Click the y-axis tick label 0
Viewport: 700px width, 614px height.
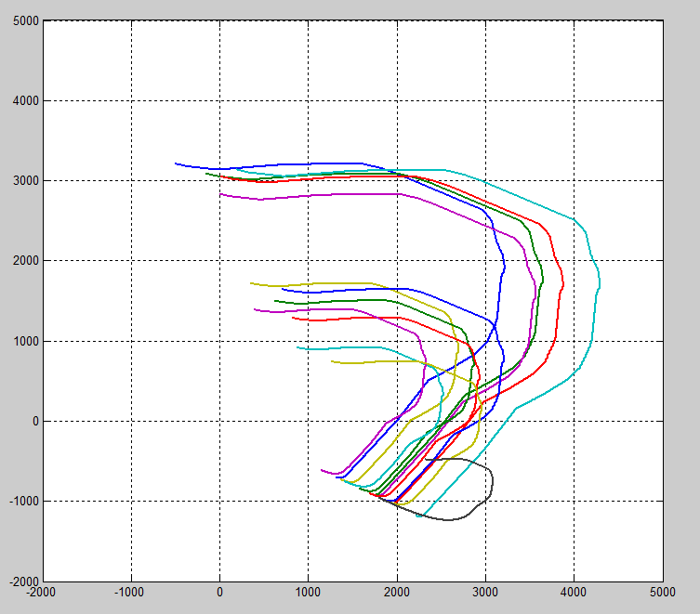pyautogui.click(x=33, y=421)
